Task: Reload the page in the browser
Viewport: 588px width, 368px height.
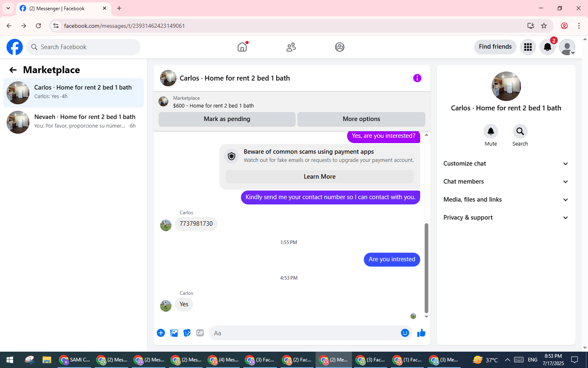Action: pos(38,26)
